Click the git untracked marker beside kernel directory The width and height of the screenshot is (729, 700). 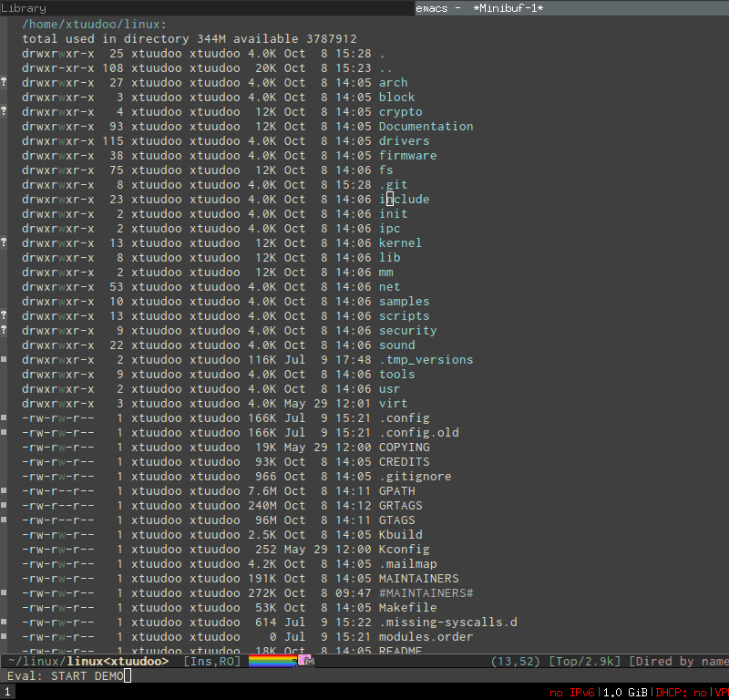pyautogui.click(x=4, y=242)
